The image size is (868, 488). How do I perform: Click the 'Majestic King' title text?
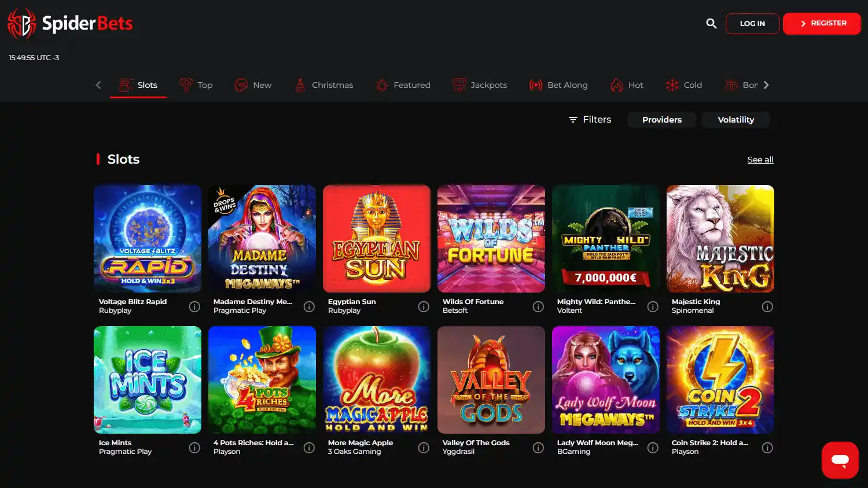click(696, 302)
